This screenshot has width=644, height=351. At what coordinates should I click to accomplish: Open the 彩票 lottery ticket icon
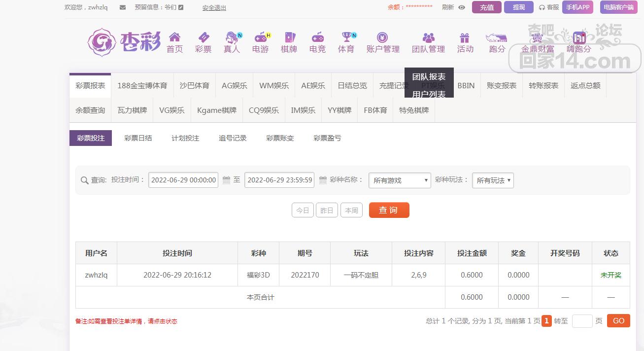[203, 37]
